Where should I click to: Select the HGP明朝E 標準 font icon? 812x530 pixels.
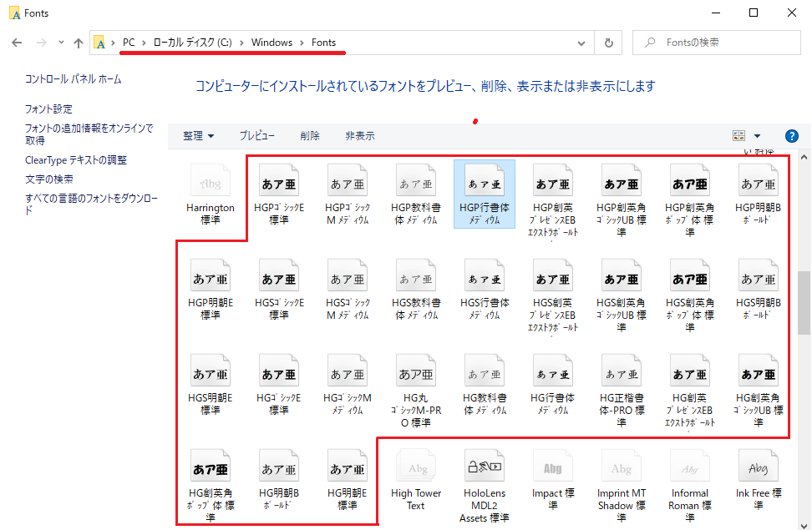pos(211,276)
